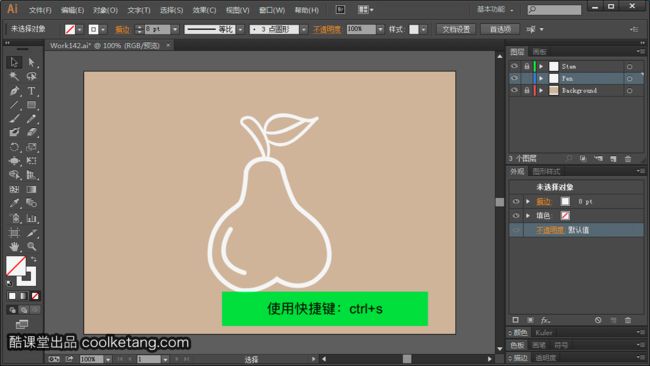Toggle fill visibility in Appearance panel
Screen dimensions: 650x366
(516, 216)
